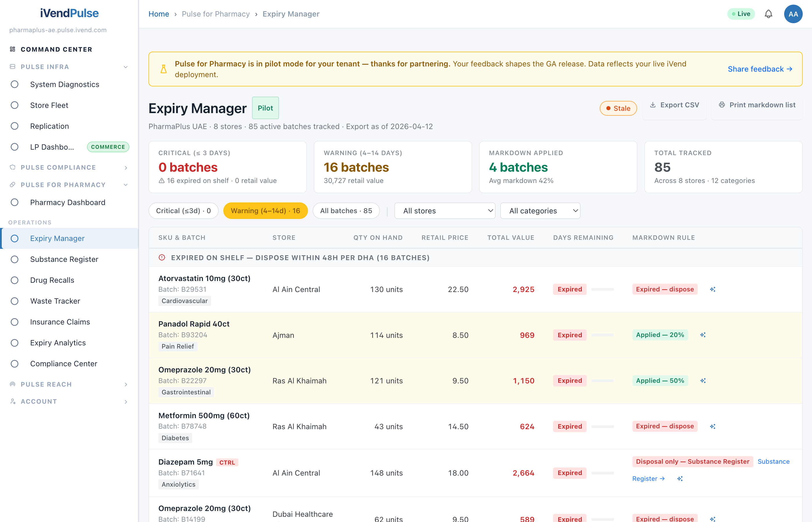Click the pilot mode flask icon
The height and width of the screenshot is (522, 812).
pyautogui.click(x=163, y=69)
